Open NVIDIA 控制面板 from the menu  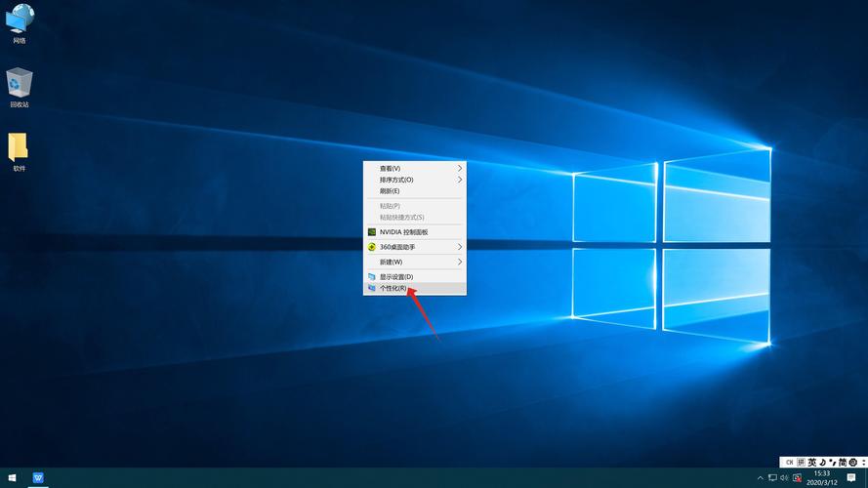click(403, 232)
